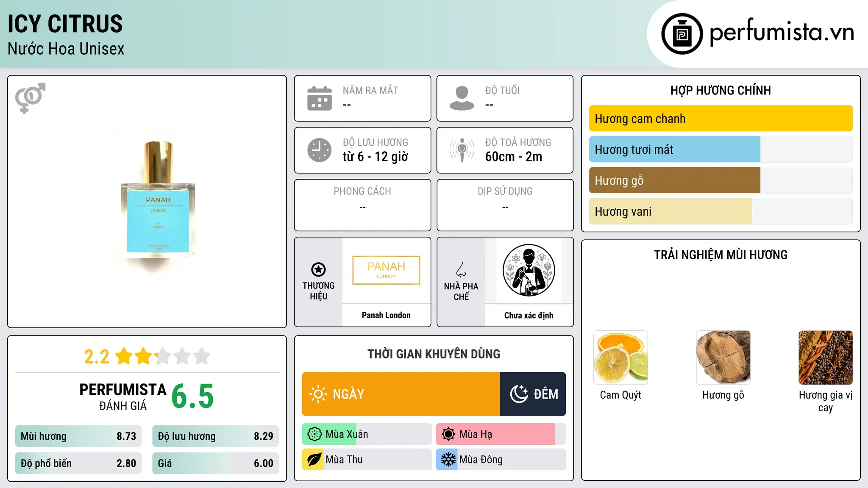Click the nose icon above Nhà pha chế
This screenshot has height=488, width=868.
[x=461, y=269]
